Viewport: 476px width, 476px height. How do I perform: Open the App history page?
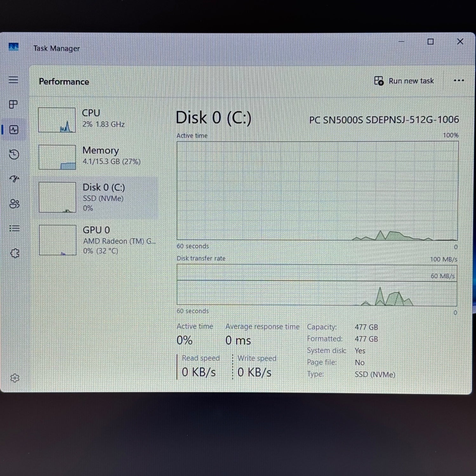(14, 154)
